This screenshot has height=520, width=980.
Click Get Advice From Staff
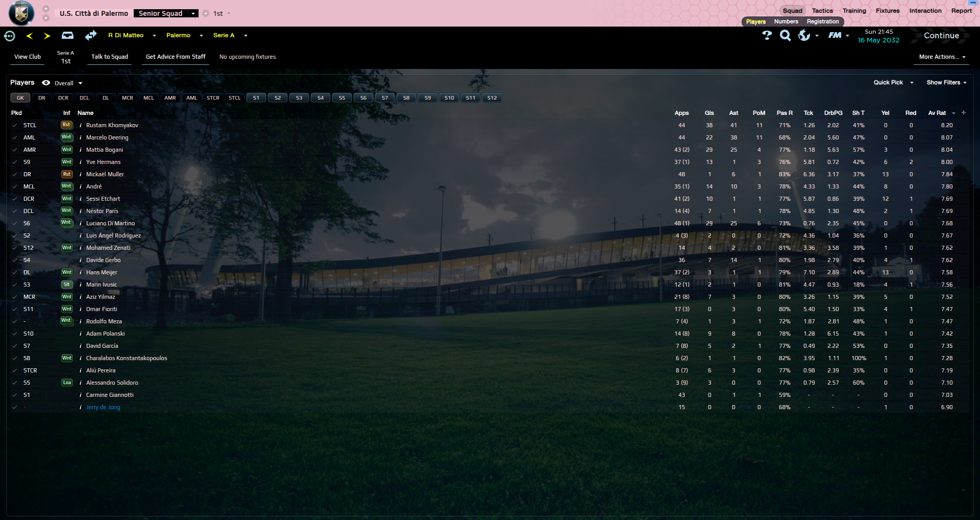(x=176, y=57)
